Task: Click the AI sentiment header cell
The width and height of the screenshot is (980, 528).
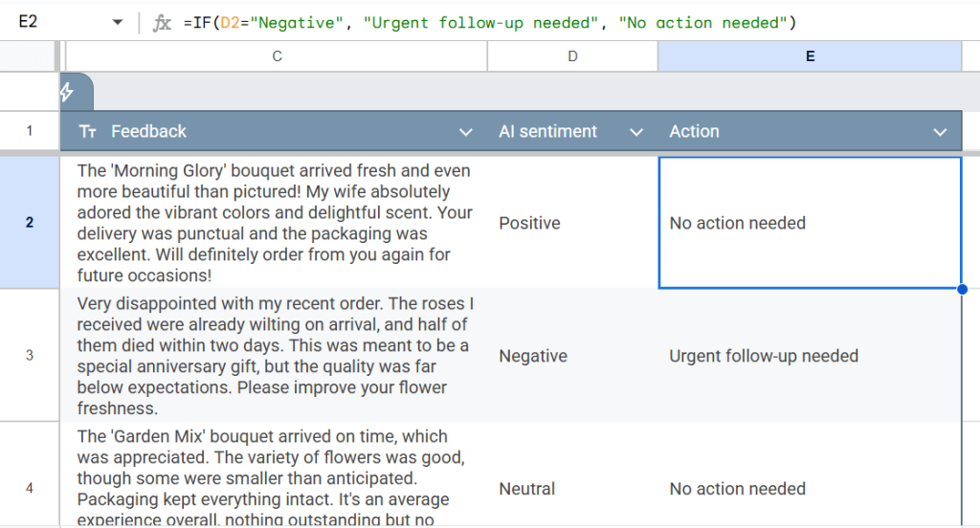Action: [572, 131]
